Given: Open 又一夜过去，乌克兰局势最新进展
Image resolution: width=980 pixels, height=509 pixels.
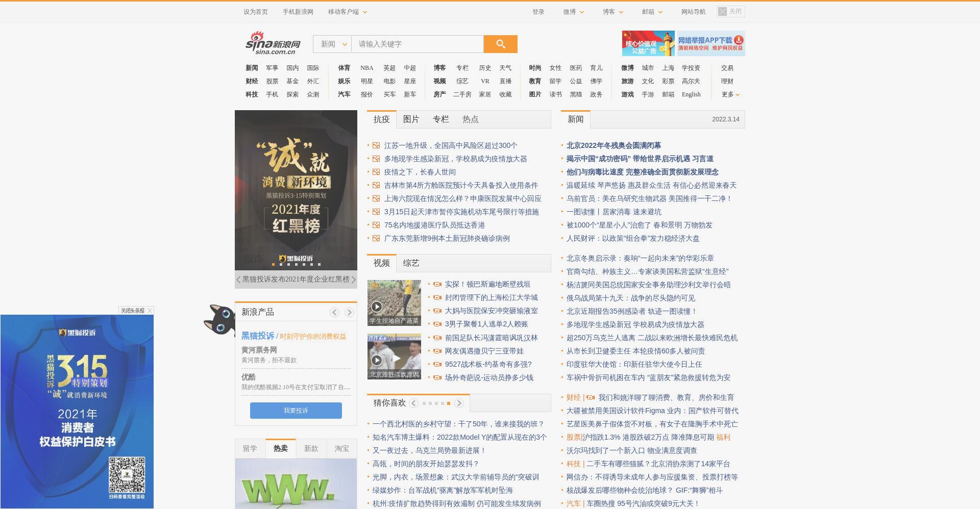Looking at the screenshot, I should pos(429,450).
